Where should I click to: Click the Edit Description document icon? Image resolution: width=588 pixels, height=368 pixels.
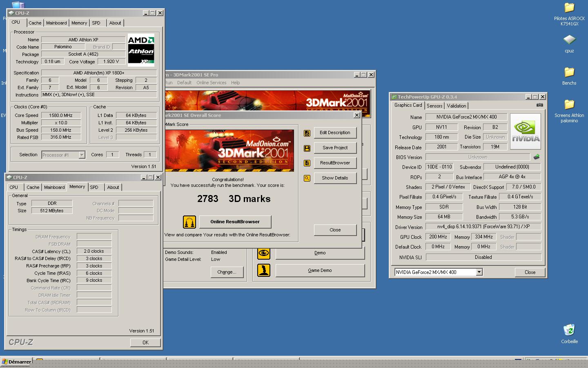(307, 133)
